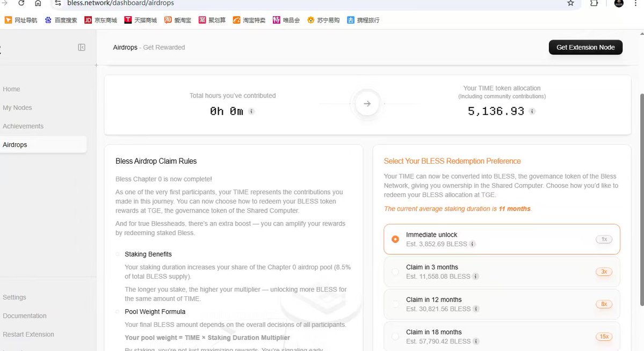Open My Nodes in the sidebar
The image size is (644, 351).
point(17,107)
